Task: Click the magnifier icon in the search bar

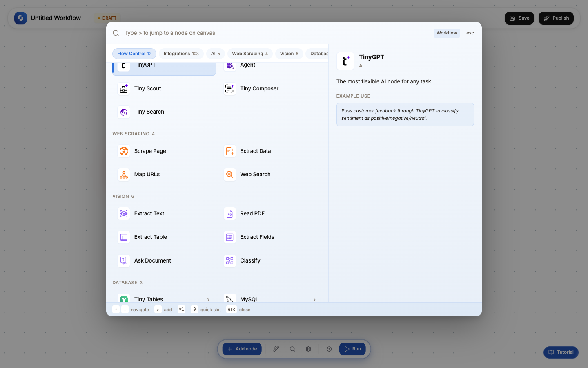Action: [116, 33]
